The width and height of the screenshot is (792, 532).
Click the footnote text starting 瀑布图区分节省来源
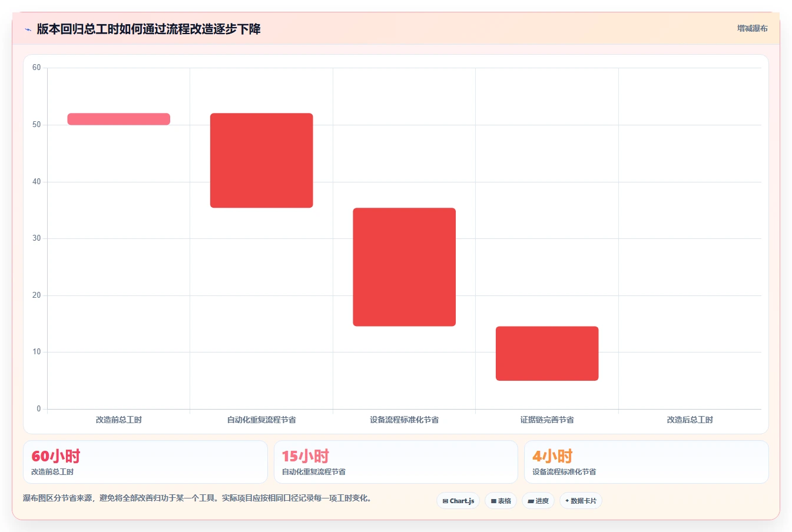[197, 498]
